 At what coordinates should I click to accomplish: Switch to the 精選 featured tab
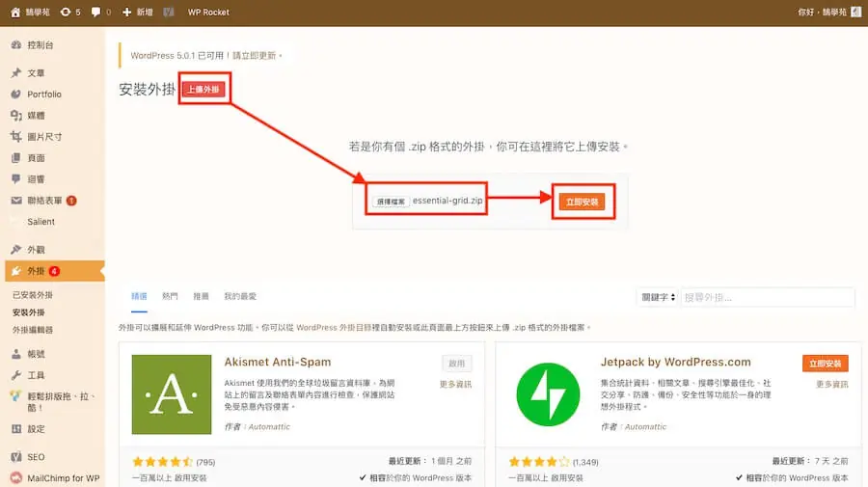pyautogui.click(x=139, y=297)
